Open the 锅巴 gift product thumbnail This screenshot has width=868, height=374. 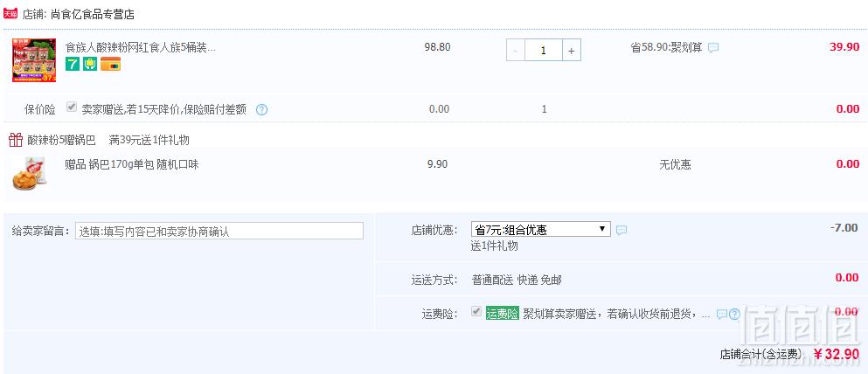[30, 173]
